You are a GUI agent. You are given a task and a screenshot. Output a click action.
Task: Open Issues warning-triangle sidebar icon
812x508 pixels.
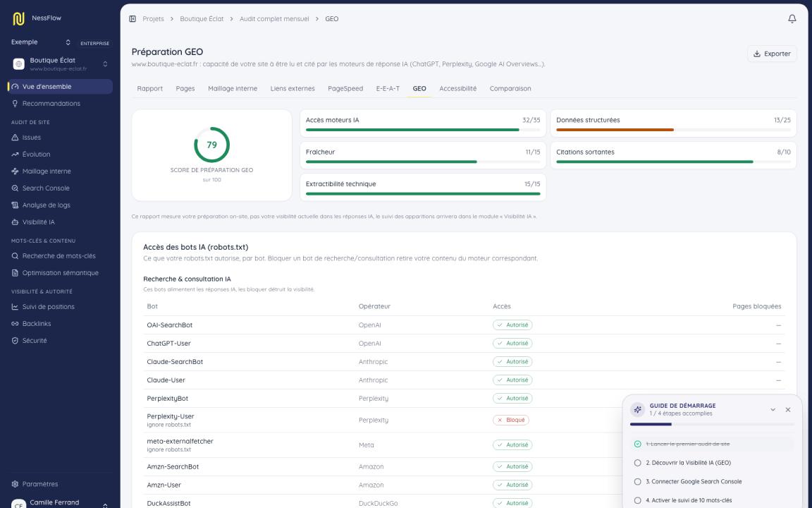[x=15, y=138]
